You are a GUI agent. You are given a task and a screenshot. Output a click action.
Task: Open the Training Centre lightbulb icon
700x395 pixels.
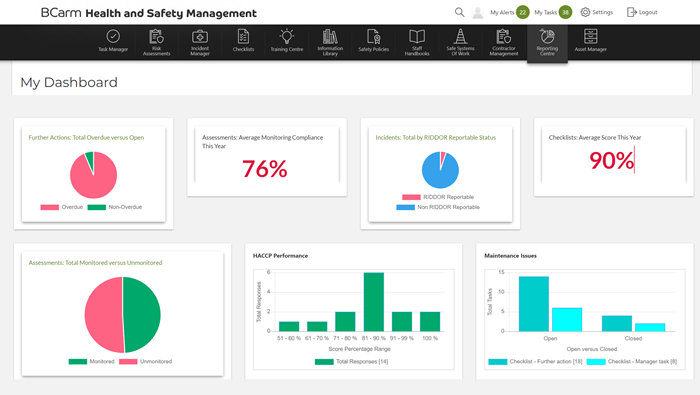(287, 37)
